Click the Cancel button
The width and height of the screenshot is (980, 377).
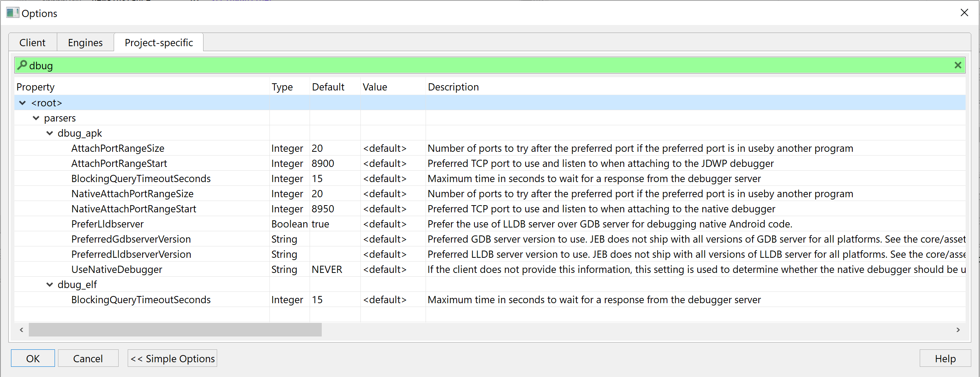(88, 358)
